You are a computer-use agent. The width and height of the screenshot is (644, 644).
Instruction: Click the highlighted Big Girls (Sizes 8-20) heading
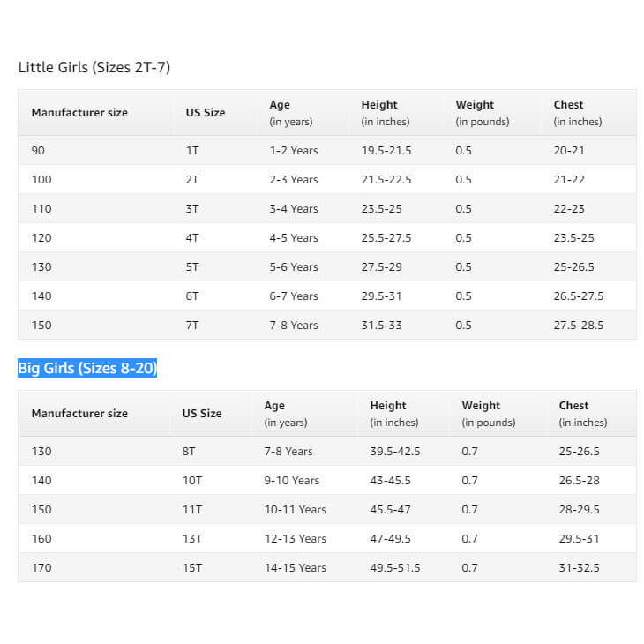point(87,369)
